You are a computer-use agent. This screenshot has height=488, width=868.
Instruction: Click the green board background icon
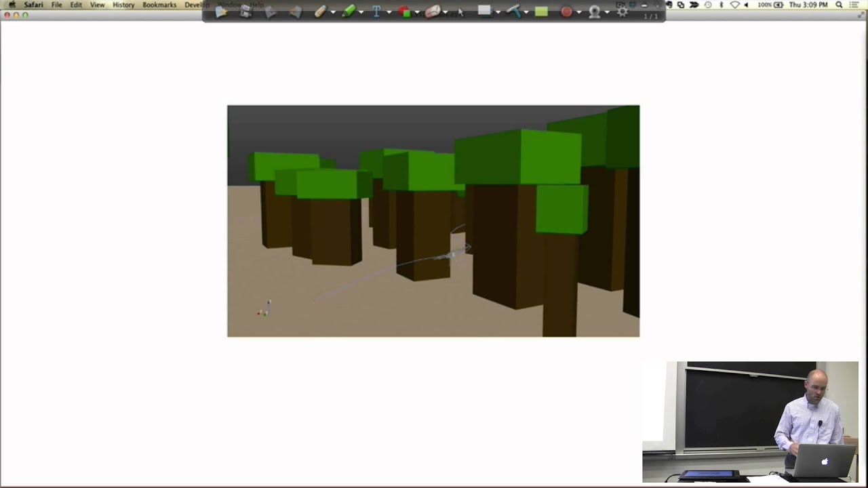click(540, 12)
